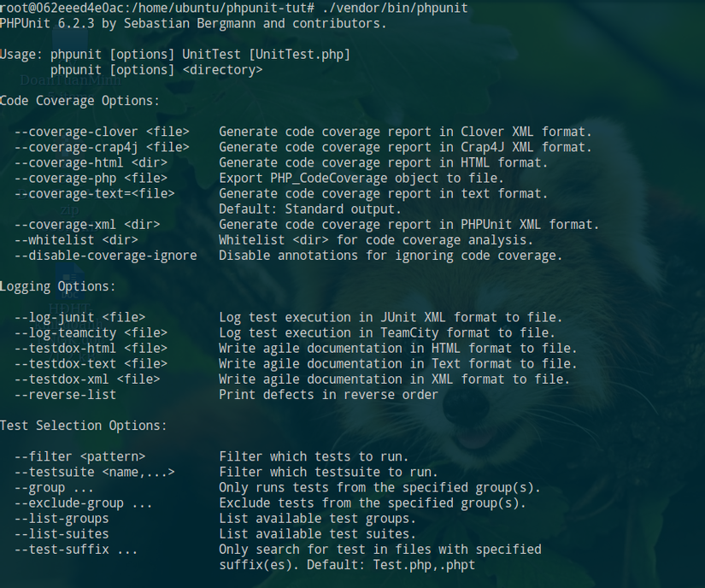The image size is (705, 588).
Task: Click the --whitelist <dir> option
Action: [76, 240]
